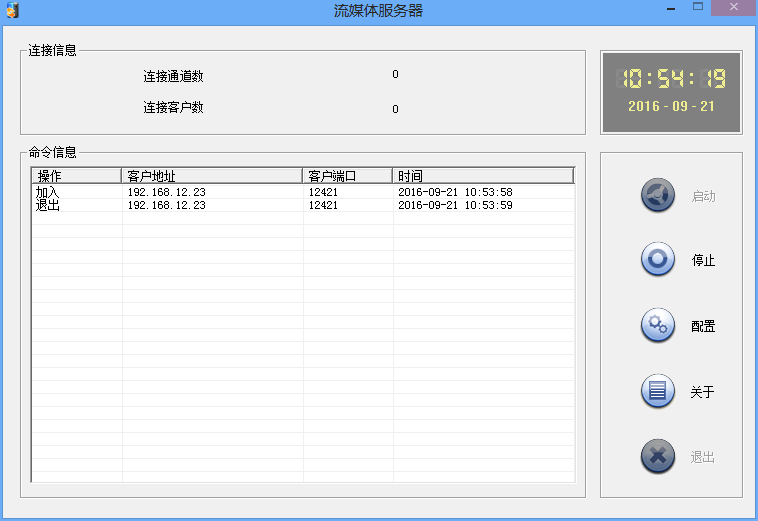Select the 加入 row in command list
758x521 pixels.
303,192
